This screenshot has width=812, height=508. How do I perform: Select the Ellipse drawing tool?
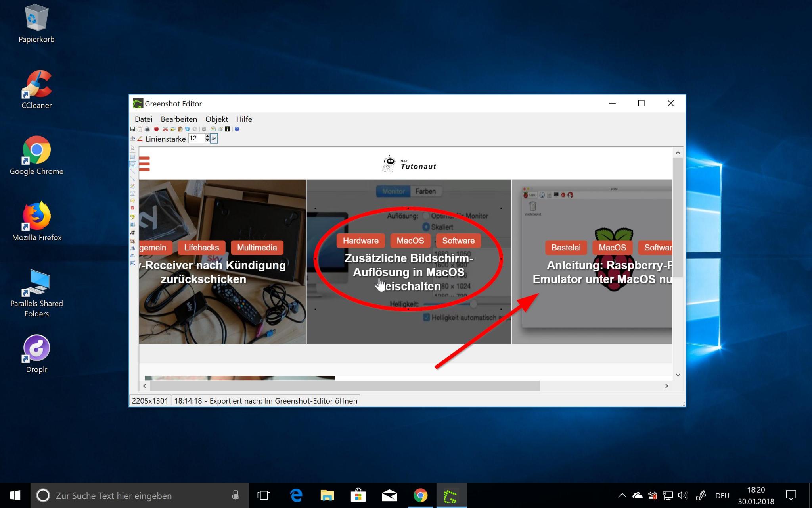(x=132, y=164)
